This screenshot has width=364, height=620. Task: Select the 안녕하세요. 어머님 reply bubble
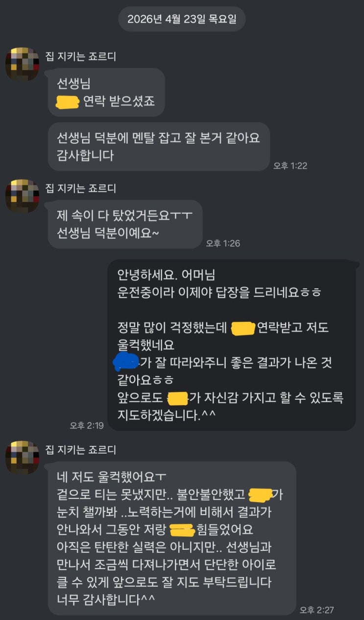pos(232,345)
